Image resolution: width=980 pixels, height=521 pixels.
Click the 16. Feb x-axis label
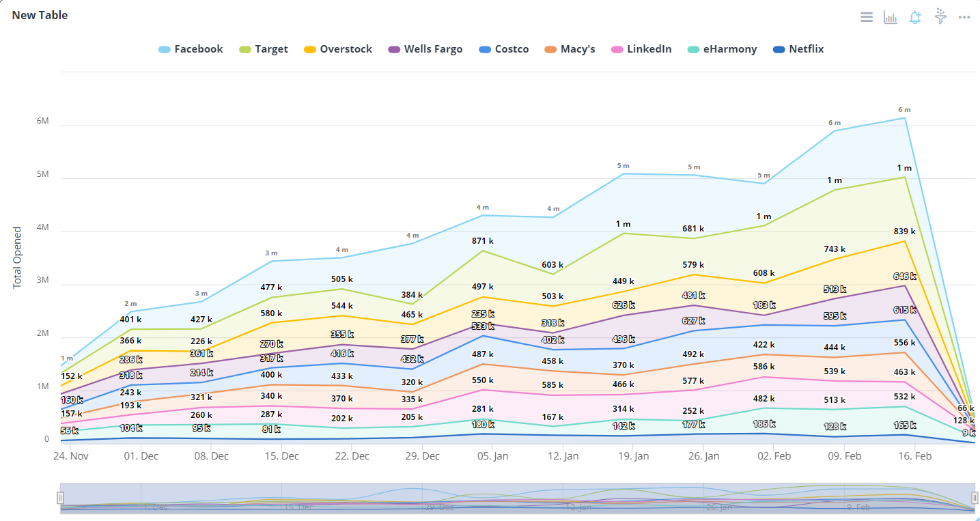point(914,456)
